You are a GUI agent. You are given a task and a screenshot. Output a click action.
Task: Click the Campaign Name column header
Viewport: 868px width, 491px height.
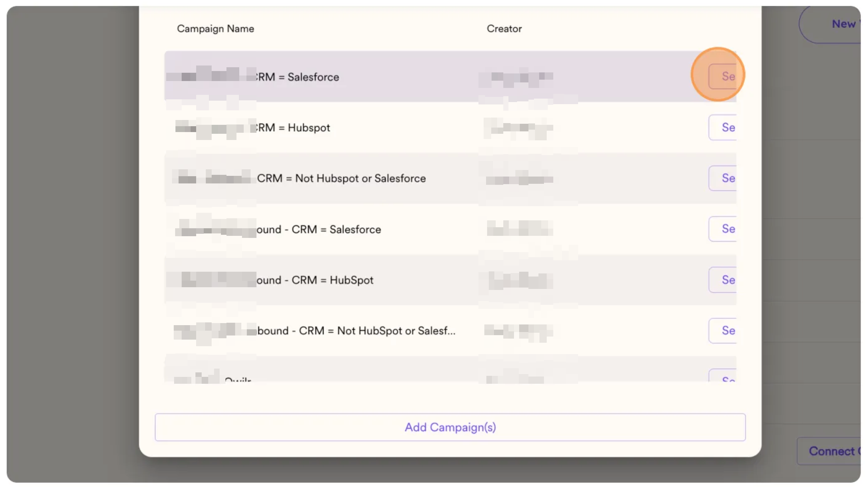tap(215, 29)
